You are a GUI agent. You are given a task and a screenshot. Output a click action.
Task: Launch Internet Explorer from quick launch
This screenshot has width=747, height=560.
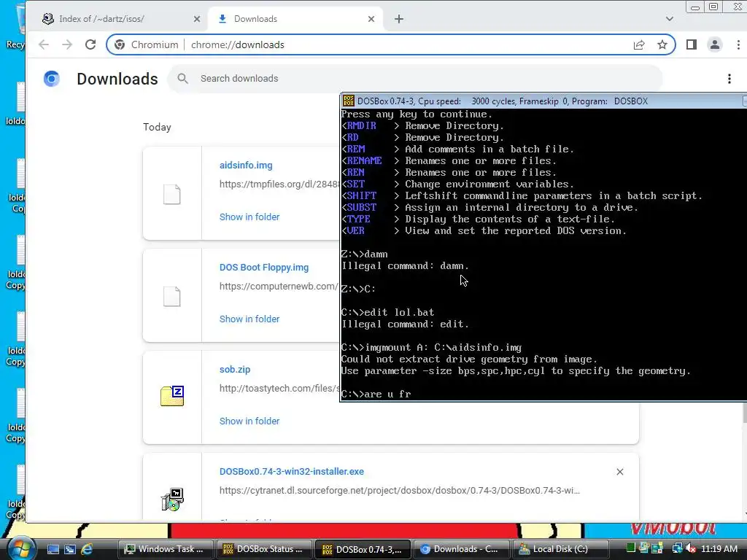[x=87, y=550]
